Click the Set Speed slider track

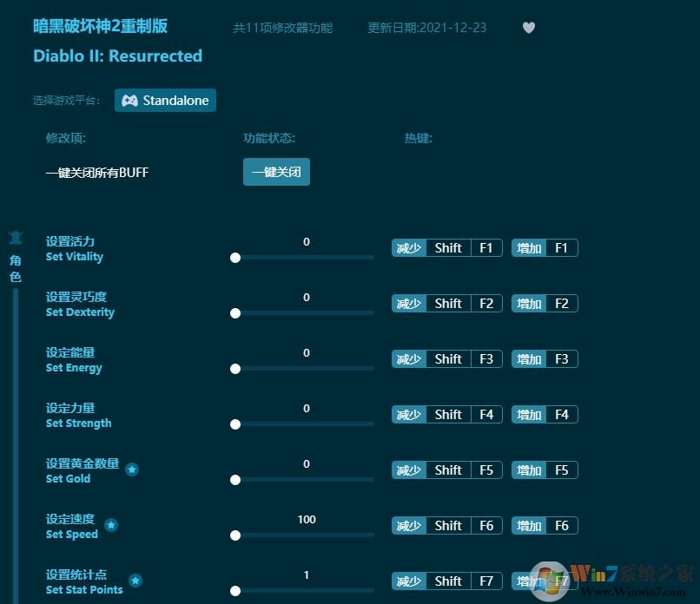[x=304, y=535]
